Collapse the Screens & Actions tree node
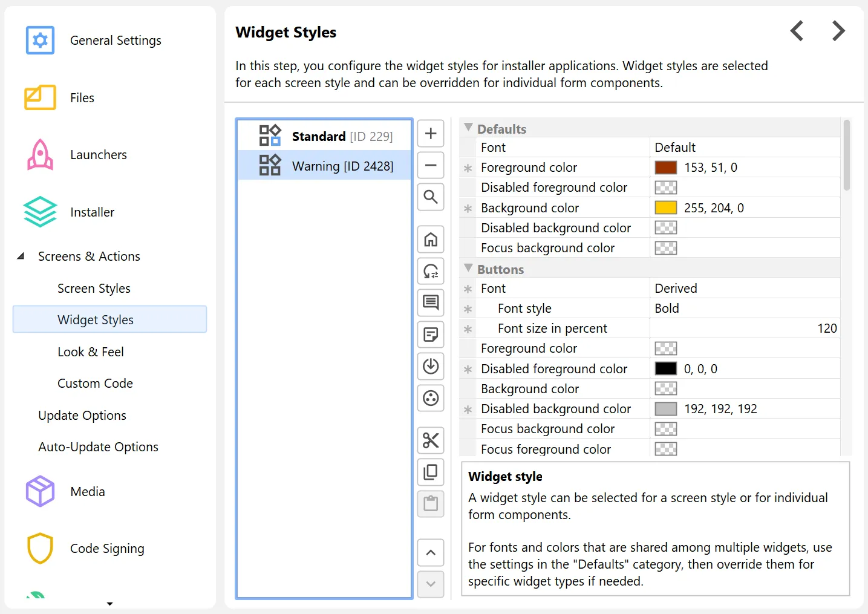The width and height of the screenshot is (868, 614). point(21,256)
